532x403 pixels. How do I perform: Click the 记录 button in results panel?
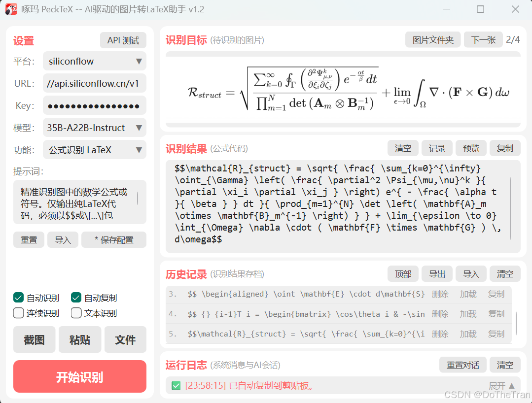(x=437, y=148)
